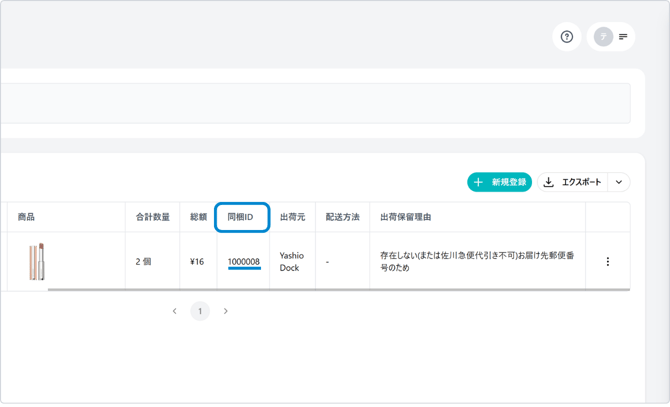Click the 新規登録 button
This screenshot has height=407, width=670.
click(x=499, y=182)
